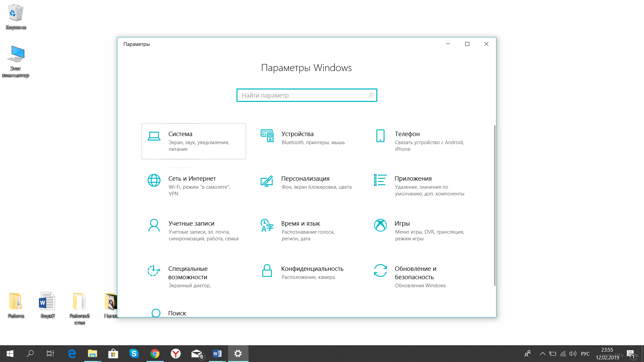Open the Поиск category title

(177, 313)
